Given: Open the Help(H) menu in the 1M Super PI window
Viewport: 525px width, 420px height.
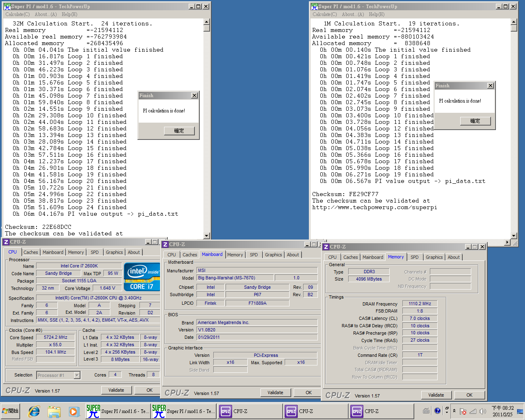Looking at the screenshot, I should coord(377,14).
